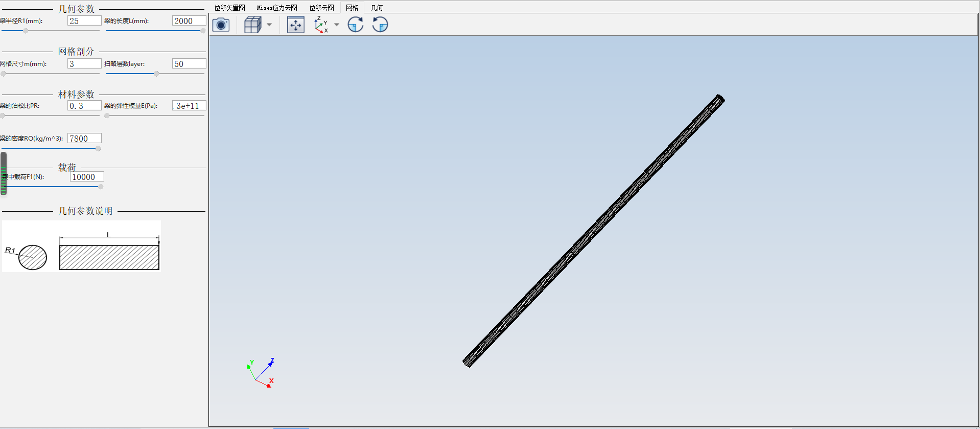980x429 pixels.
Task: Click the geometry parameter diagram image
Action: (82, 246)
